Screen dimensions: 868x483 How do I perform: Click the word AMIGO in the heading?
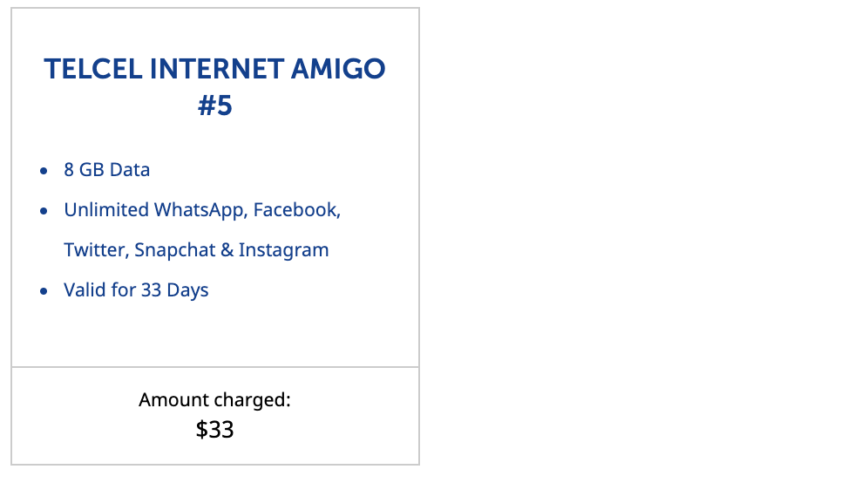pos(338,69)
